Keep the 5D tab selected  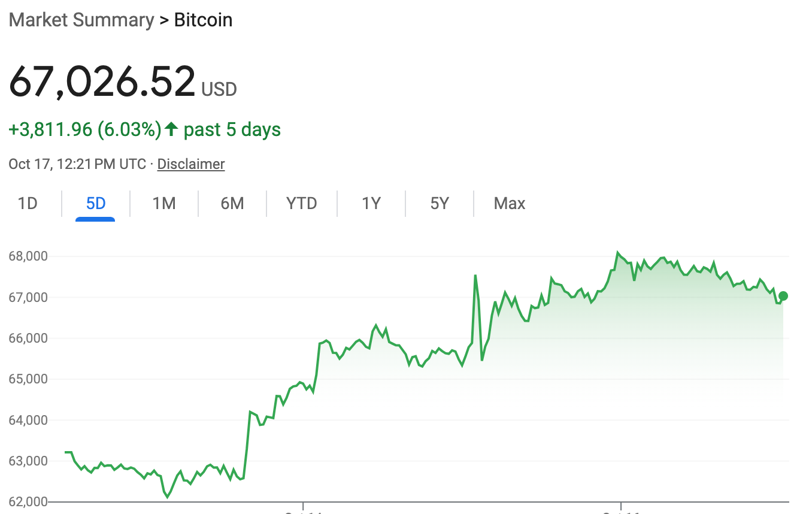[x=94, y=203]
